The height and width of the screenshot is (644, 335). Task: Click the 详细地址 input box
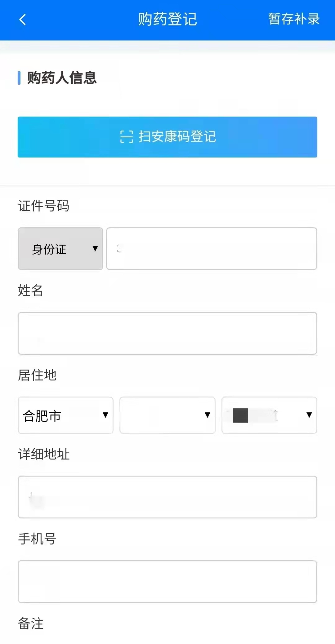[x=167, y=497]
